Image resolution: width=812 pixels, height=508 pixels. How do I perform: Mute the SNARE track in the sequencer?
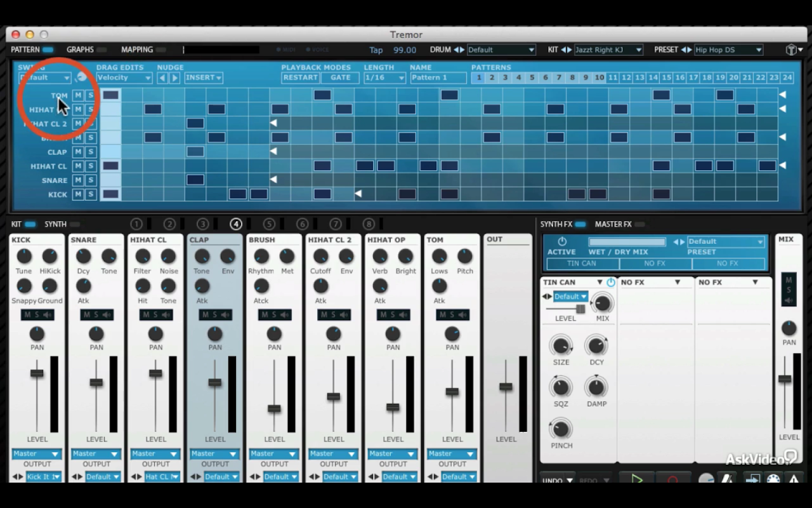78,180
